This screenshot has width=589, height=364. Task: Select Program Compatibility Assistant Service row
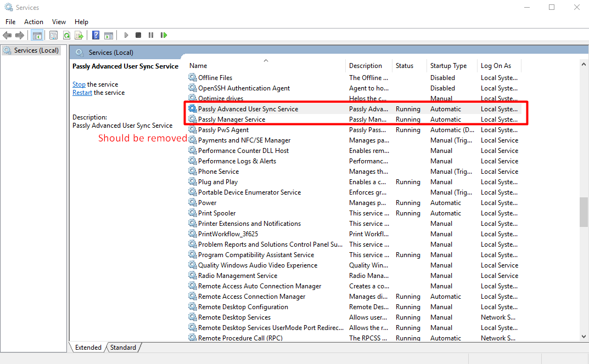[354, 255]
